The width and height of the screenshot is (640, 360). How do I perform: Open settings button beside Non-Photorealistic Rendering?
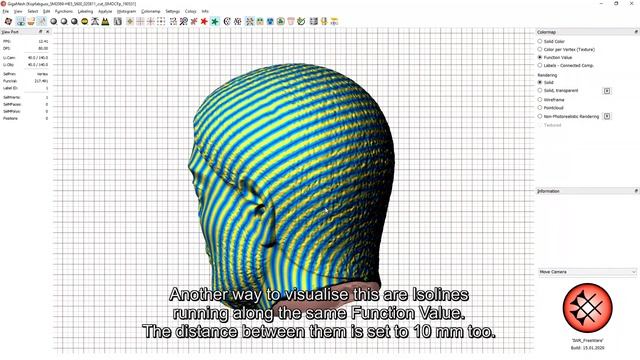(607, 116)
